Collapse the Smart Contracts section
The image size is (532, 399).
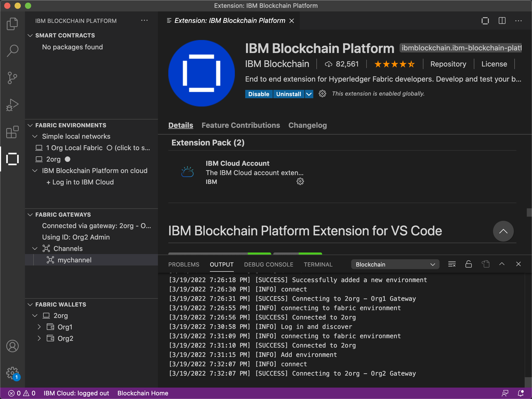pyautogui.click(x=30, y=35)
